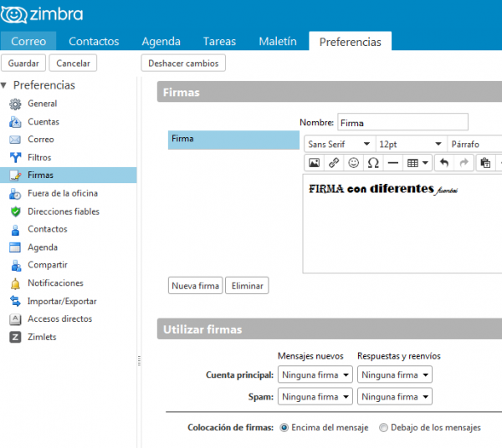
Task: Insert emoticon in signature editor
Action: point(353,163)
